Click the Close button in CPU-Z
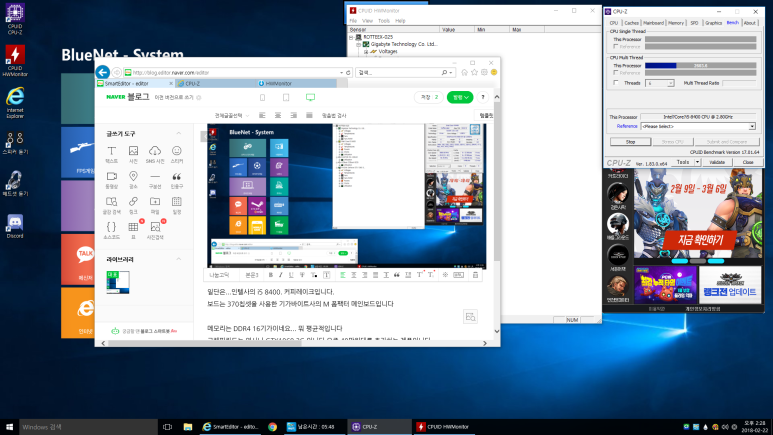Viewport: 773px width, 435px height. 747,162
